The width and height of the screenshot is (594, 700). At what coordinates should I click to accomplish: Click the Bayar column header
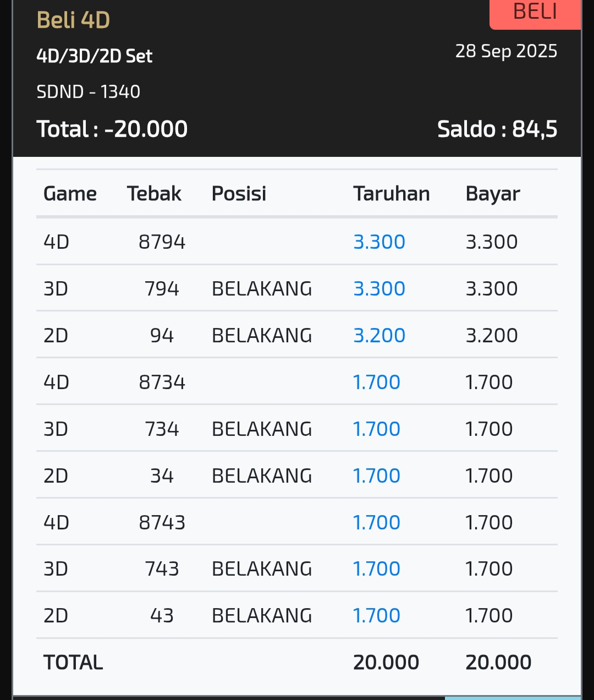(492, 194)
